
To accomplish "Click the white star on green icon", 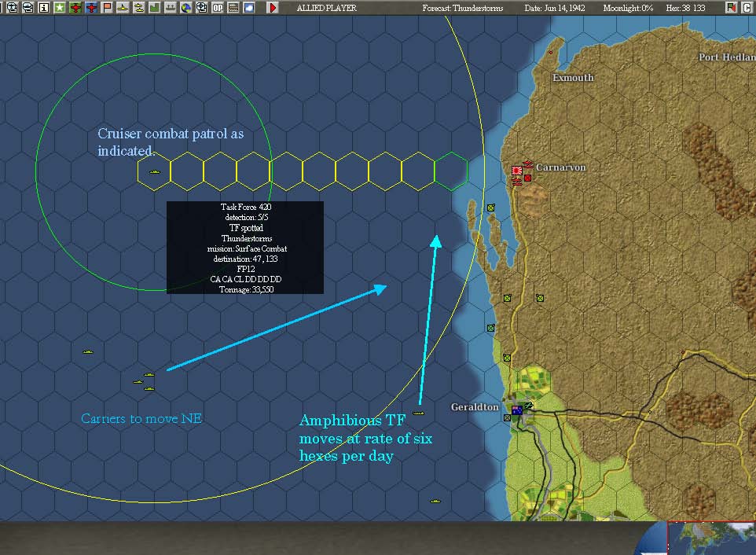I will click(x=59, y=8).
